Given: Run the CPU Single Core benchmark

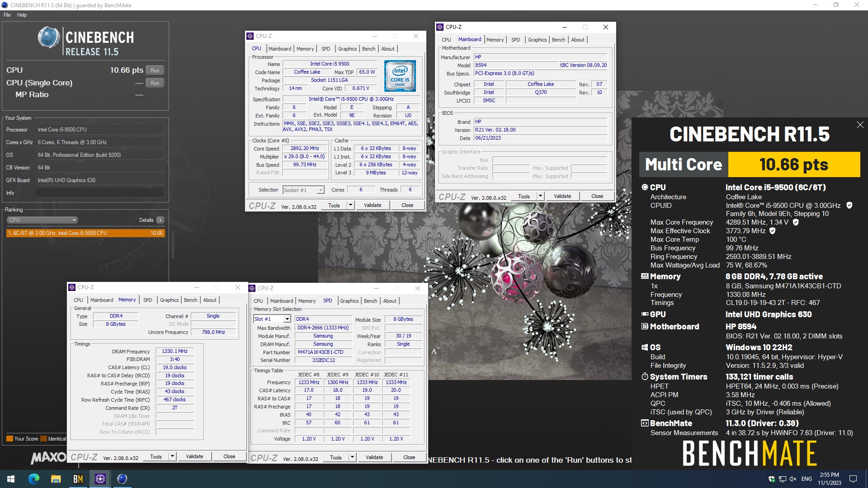Looking at the screenshot, I should pos(155,83).
